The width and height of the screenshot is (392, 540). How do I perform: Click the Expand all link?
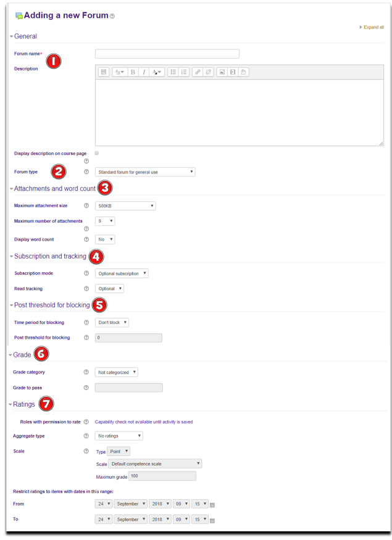372,27
